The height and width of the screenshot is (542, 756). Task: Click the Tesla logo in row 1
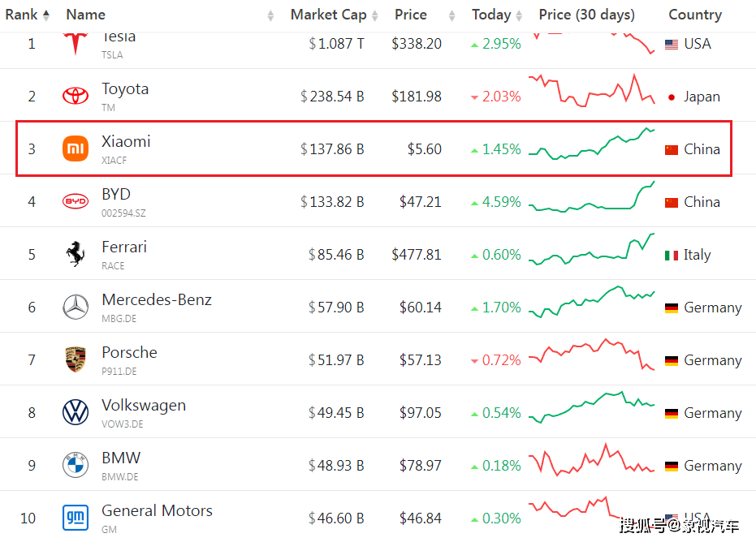point(76,45)
